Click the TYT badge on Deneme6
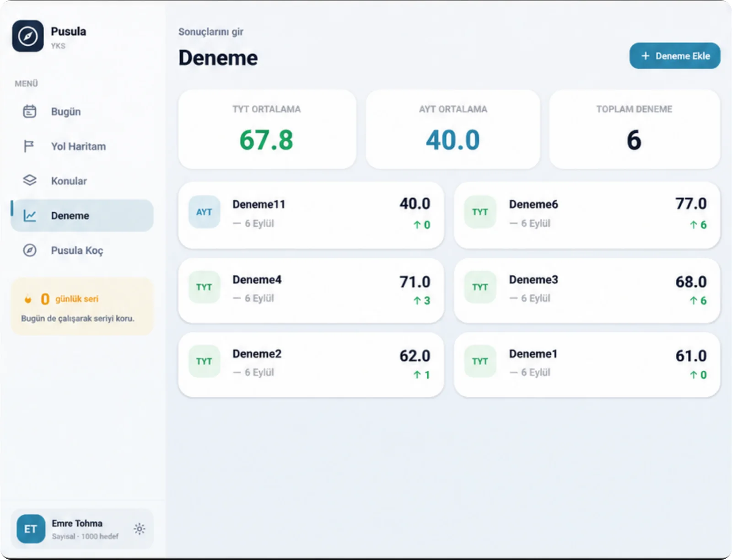The width and height of the screenshot is (732, 560). [480, 212]
